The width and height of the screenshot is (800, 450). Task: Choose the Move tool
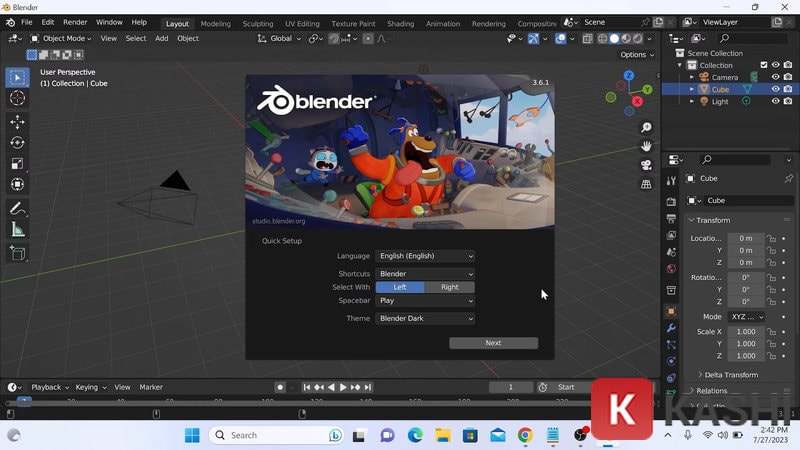tap(18, 122)
